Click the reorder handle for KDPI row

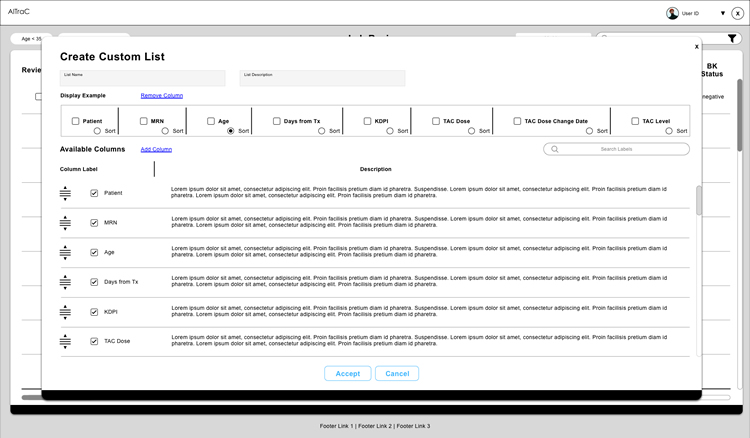(65, 312)
